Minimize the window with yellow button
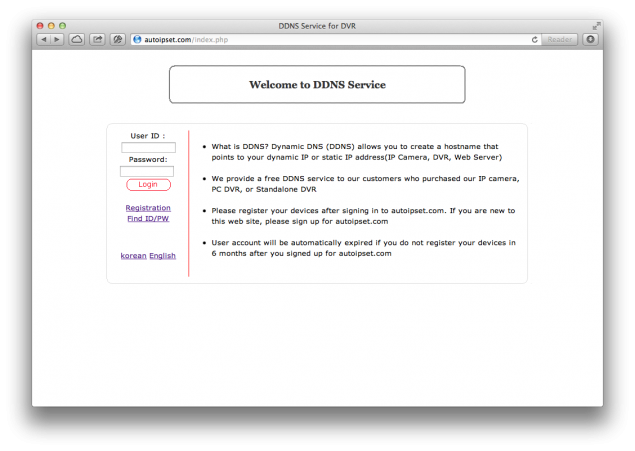 click(51, 26)
